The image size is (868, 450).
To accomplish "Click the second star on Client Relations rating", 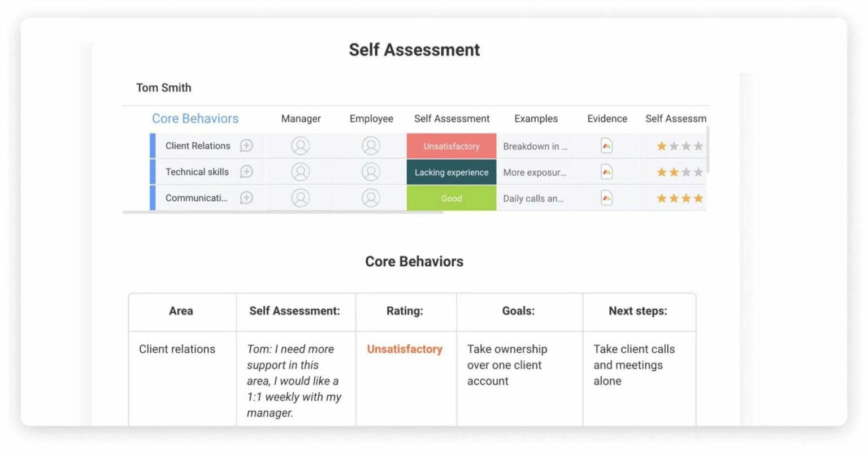I will point(674,145).
